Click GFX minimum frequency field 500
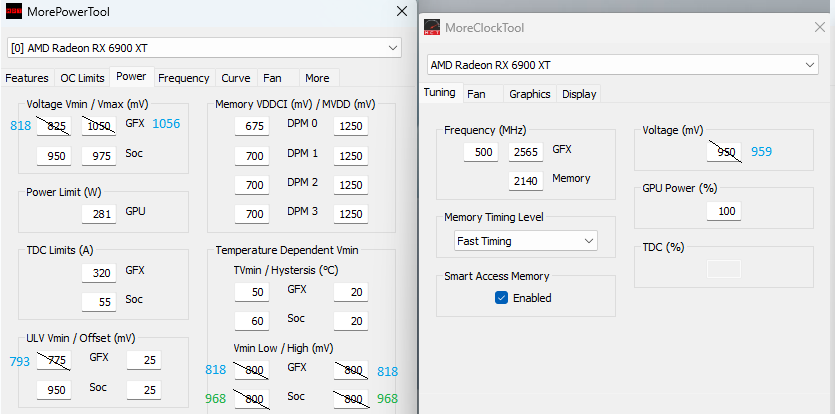The height and width of the screenshot is (414, 835). tap(481, 152)
